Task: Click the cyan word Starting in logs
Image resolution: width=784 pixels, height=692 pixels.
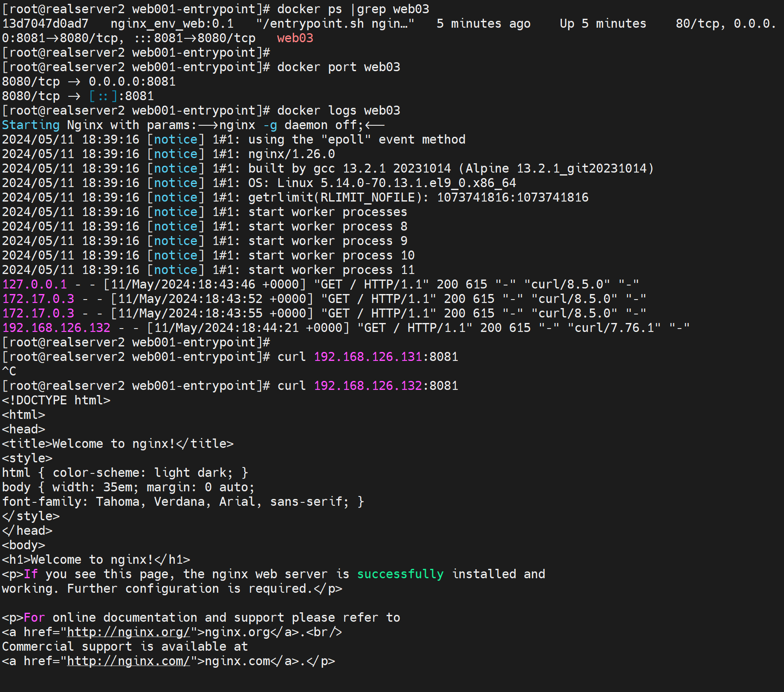Action: coord(31,125)
